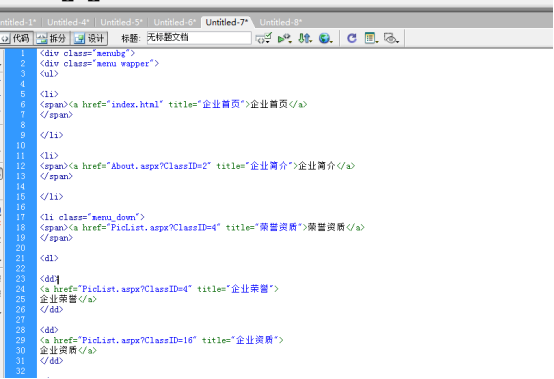Refresh design view icon

(x=352, y=38)
